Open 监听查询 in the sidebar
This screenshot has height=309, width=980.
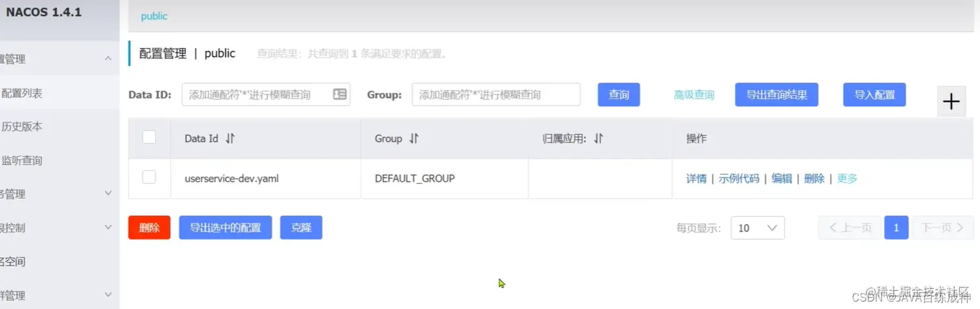click(22, 161)
